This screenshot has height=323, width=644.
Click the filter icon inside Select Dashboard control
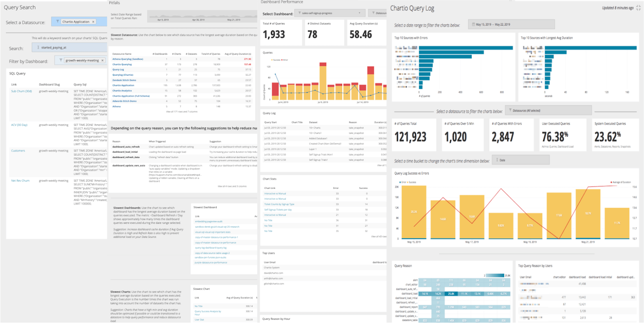[299, 13]
